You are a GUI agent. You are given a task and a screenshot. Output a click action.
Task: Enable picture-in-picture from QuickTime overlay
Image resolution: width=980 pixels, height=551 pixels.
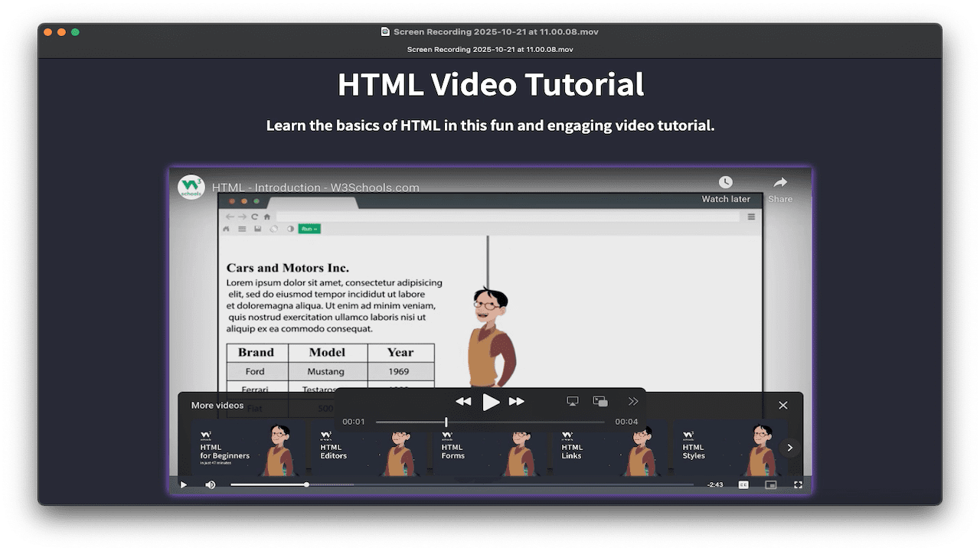click(600, 401)
